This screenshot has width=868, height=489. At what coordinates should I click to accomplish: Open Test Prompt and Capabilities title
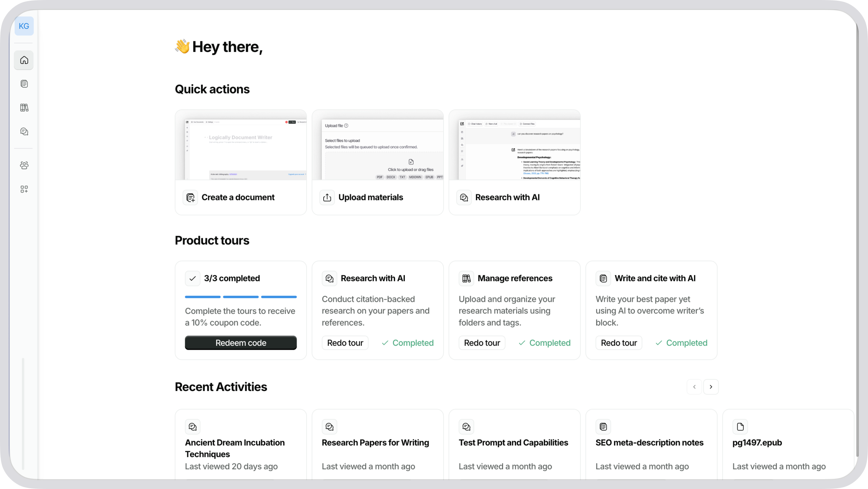(513, 443)
